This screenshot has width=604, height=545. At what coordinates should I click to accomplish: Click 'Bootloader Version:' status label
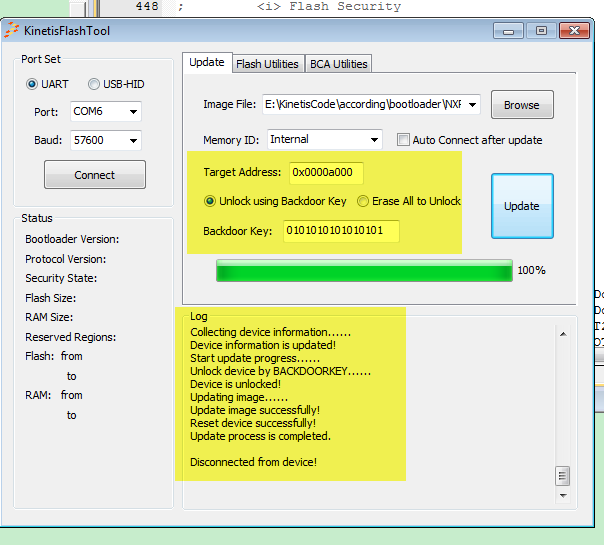click(72, 239)
